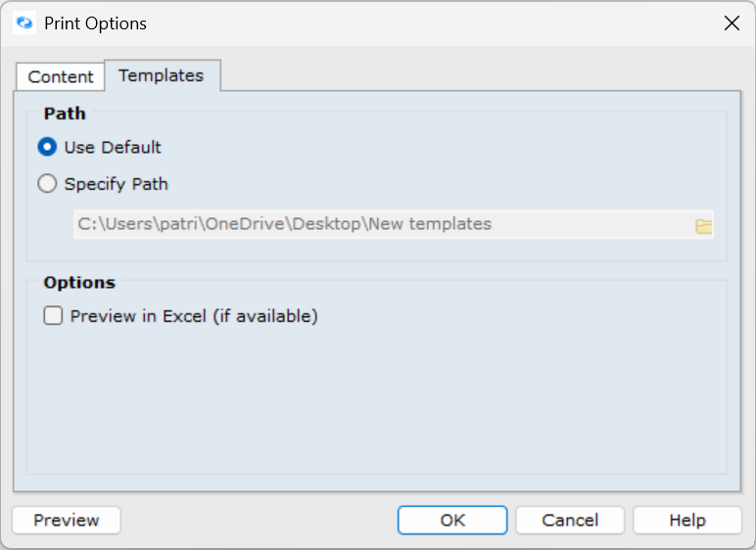Screen dimensions: 756x550
Task: Click the empty area below Options checkbox
Action: (377, 401)
